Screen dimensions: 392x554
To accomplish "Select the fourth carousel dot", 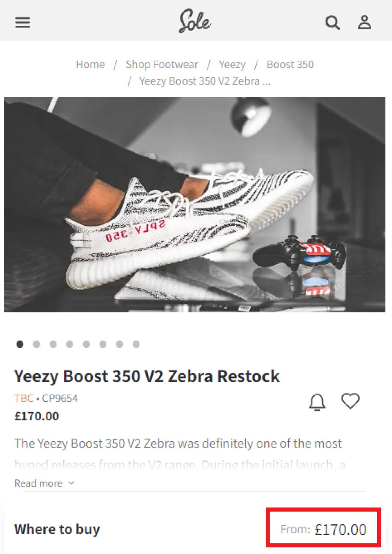I will pyautogui.click(x=70, y=344).
